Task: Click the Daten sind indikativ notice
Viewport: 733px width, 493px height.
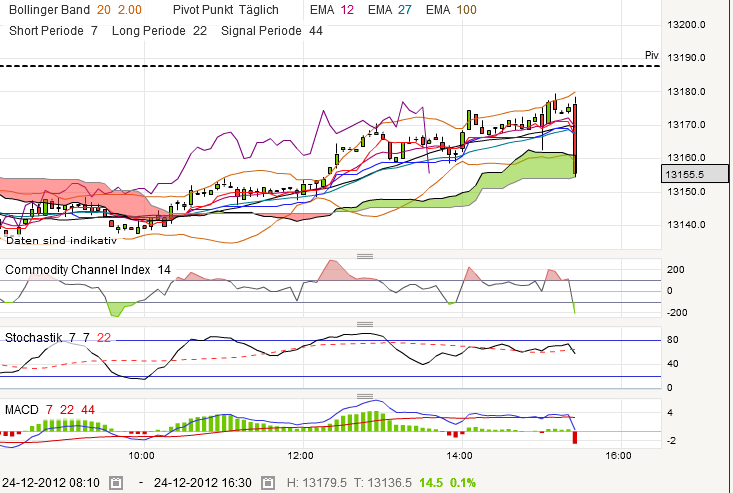Action: 61,241
